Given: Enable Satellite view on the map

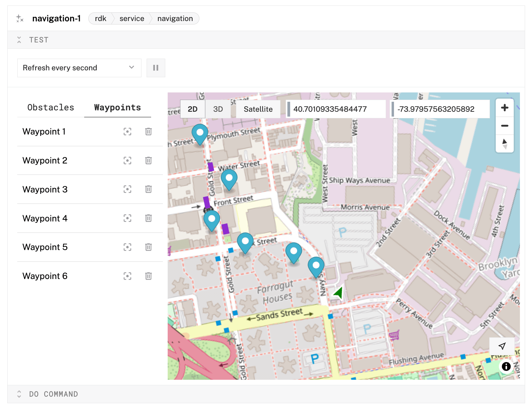Looking at the screenshot, I should click(x=258, y=109).
